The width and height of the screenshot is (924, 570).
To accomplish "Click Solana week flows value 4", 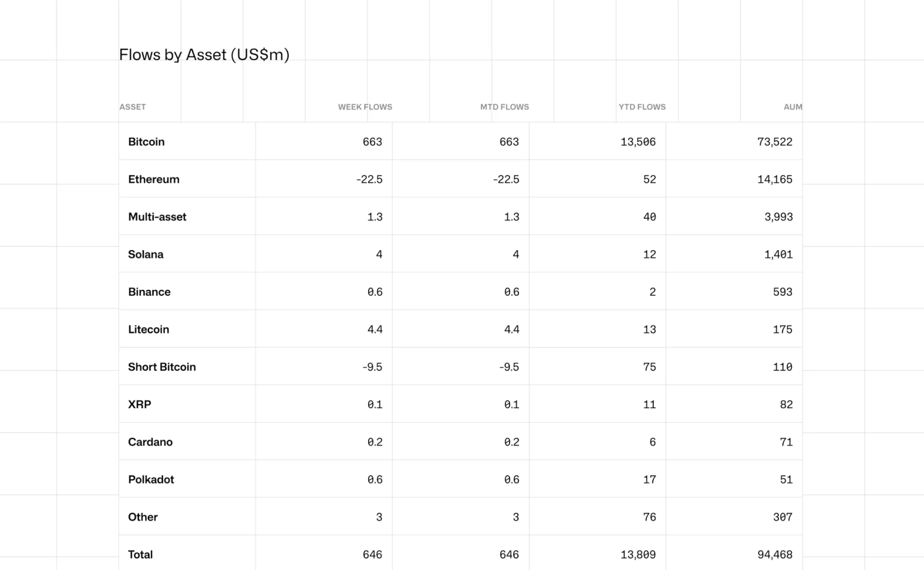I will (x=379, y=254).
